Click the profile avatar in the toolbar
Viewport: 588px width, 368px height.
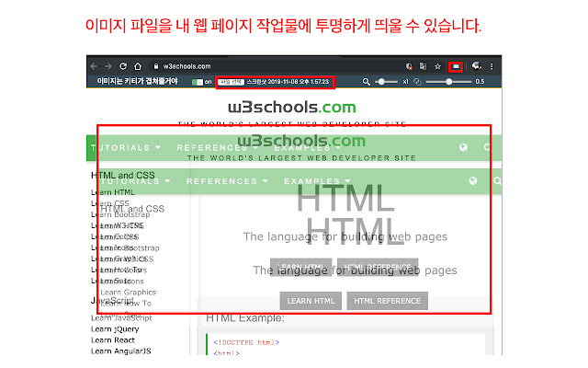point(477,66)
